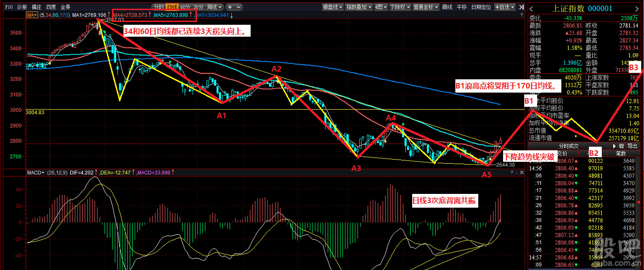Viewport: 644px width, 270px height.
Task: Open the 全景 menu item
Action: (65, 7)
